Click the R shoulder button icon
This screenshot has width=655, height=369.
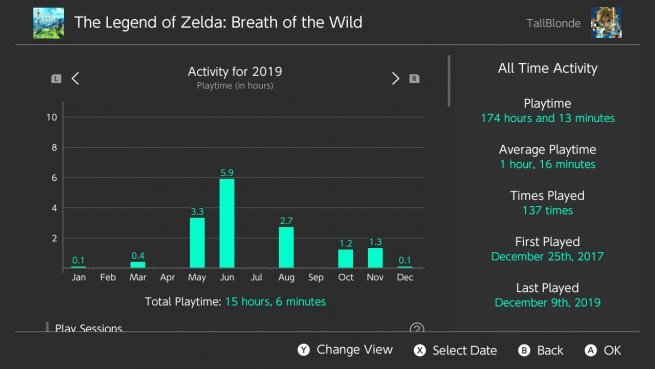[x=414, y=79]
